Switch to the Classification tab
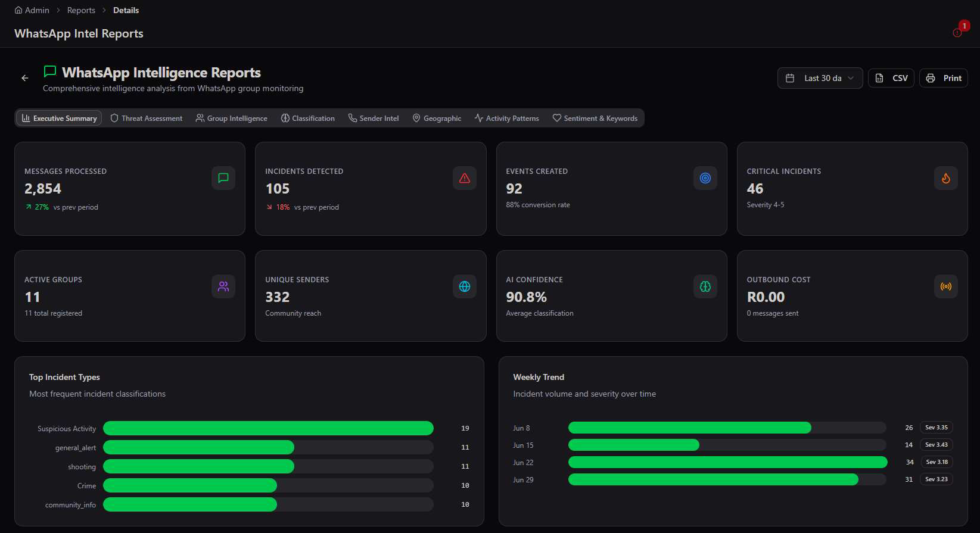This screenshot has height=533, width=980. pyautogui.click(x=308, y=118)
